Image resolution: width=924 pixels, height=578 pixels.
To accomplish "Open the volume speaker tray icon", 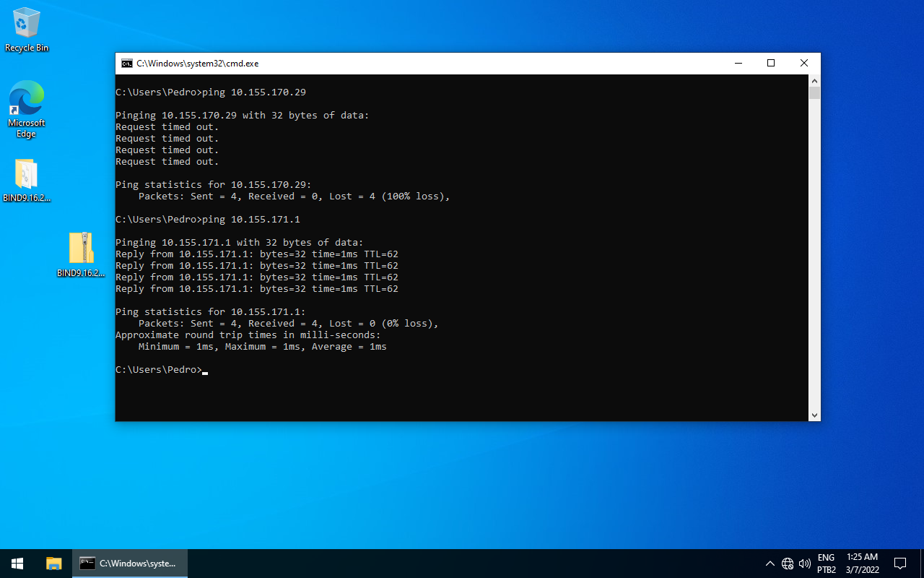I will tap(805, 564).
